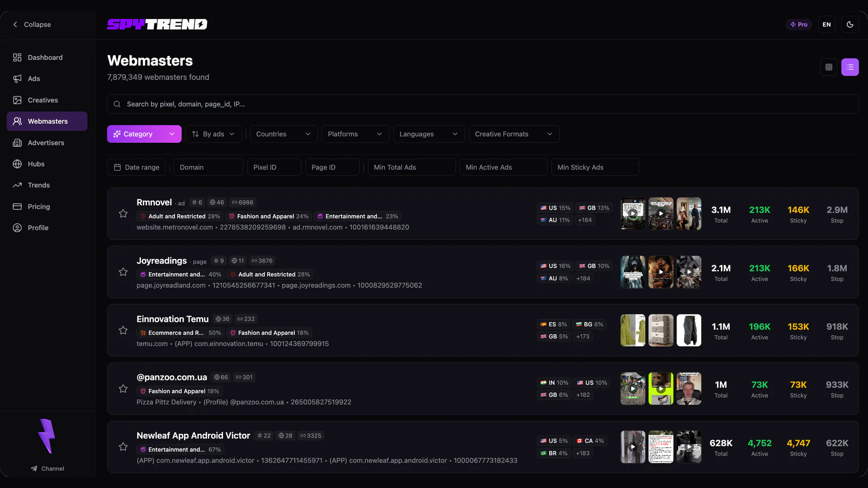Pick a Date range filter
Screen dimensions: 868x488
point(136,167)
